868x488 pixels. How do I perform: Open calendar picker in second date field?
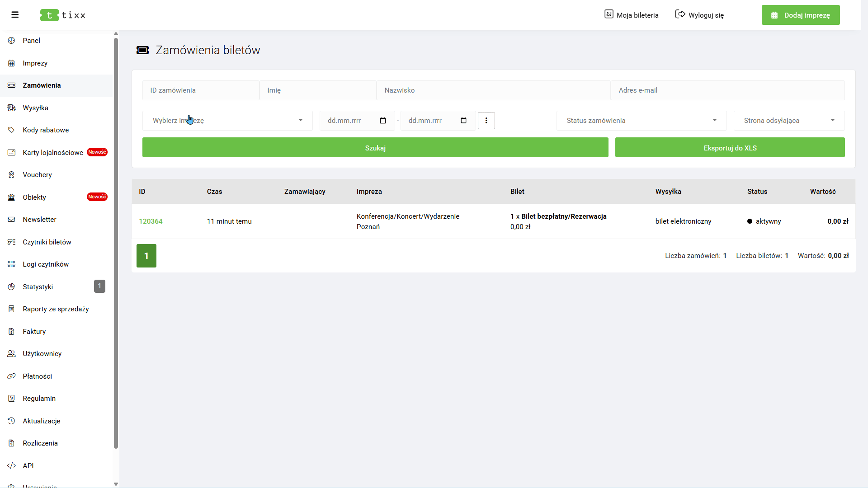[x=463, y=121]
